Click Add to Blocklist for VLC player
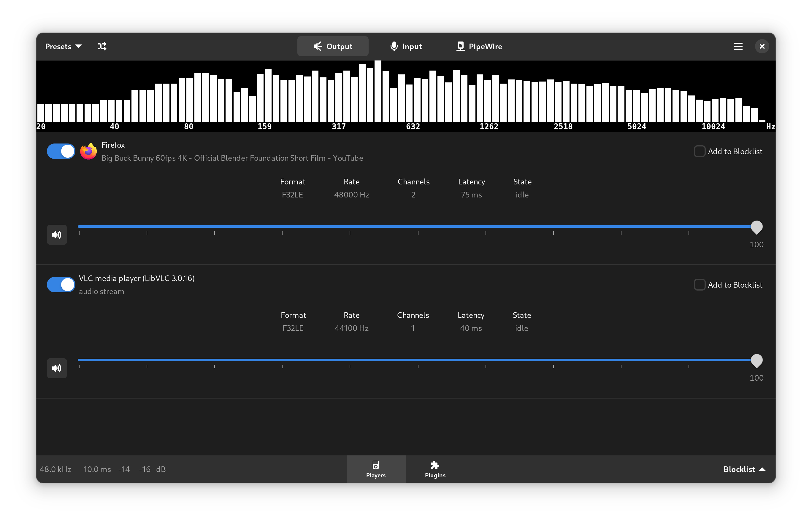The width and height of the screenshot is (812, 523). [700, 284]
